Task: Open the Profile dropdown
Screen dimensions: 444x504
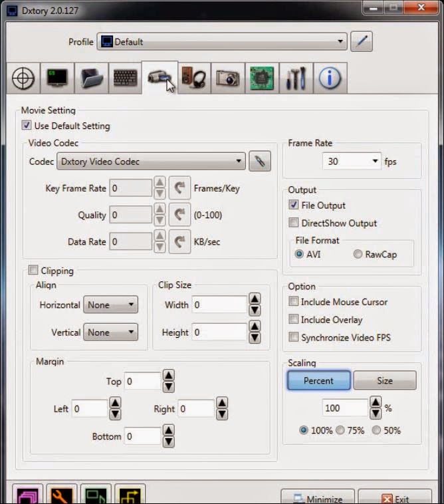Action: 222,41
